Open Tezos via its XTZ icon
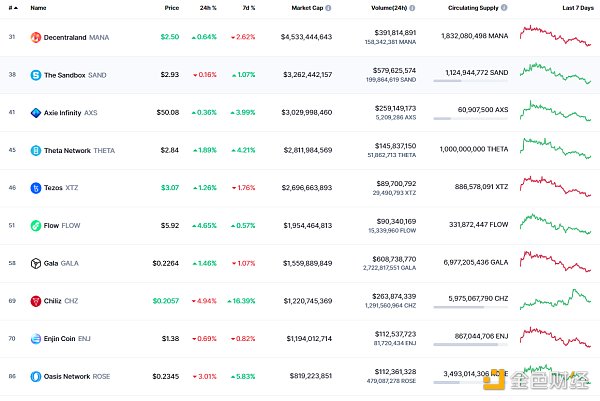 [x=36, y=188]
